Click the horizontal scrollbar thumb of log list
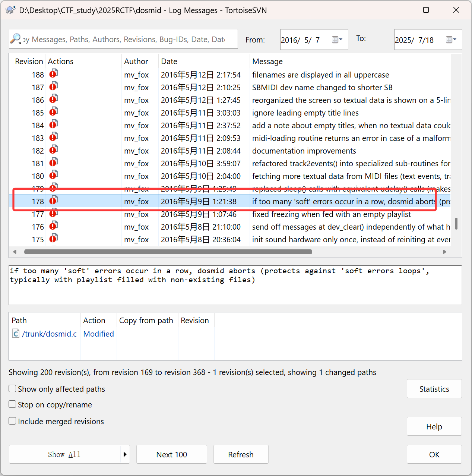 click(168, 252)
